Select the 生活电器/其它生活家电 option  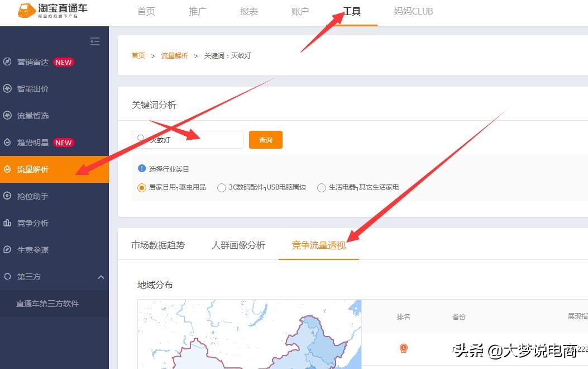[x=322, y=188]
